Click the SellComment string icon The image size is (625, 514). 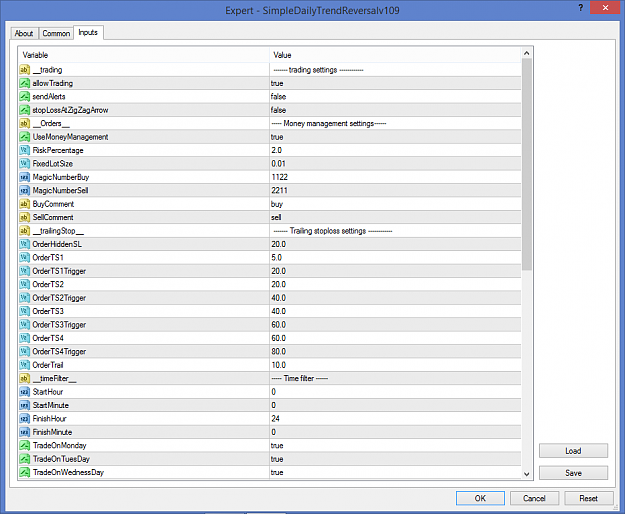(25, 217)
